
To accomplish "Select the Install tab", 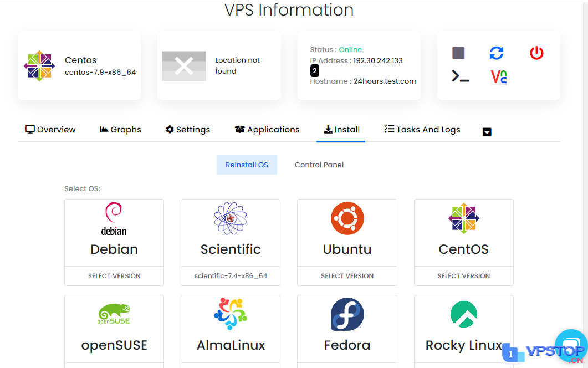I will pyautogui.click(x=341, y=130).
